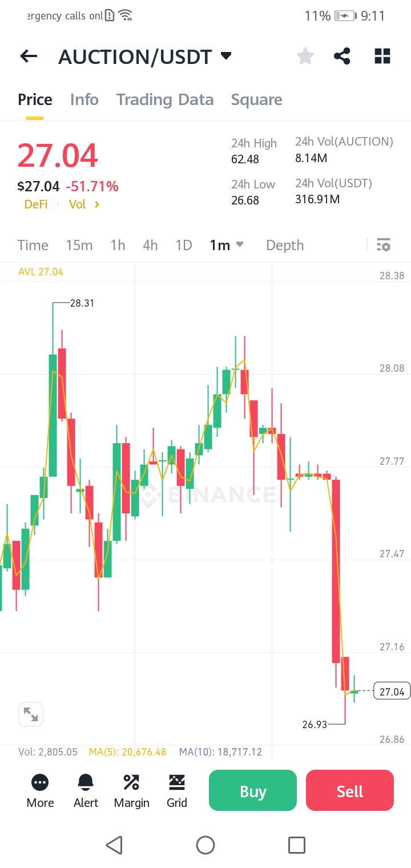Select the 15m chart interval
The image size is (411, 868).
(79, 246)
